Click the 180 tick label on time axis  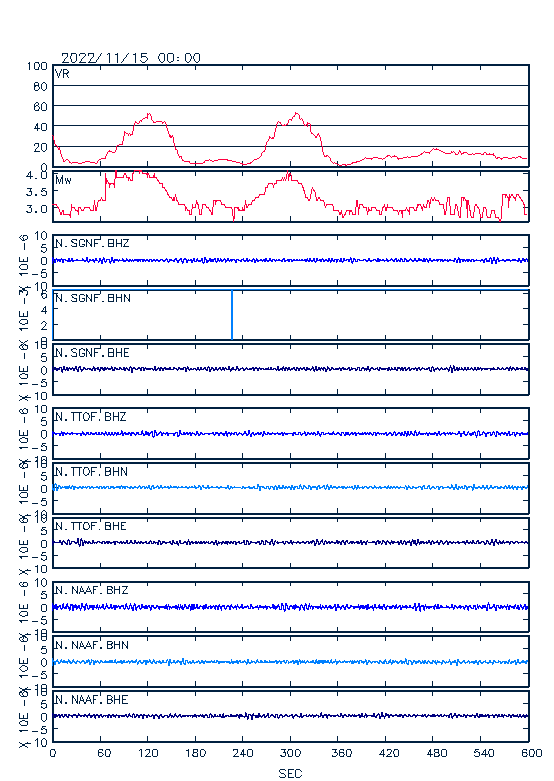coord(195,753)
